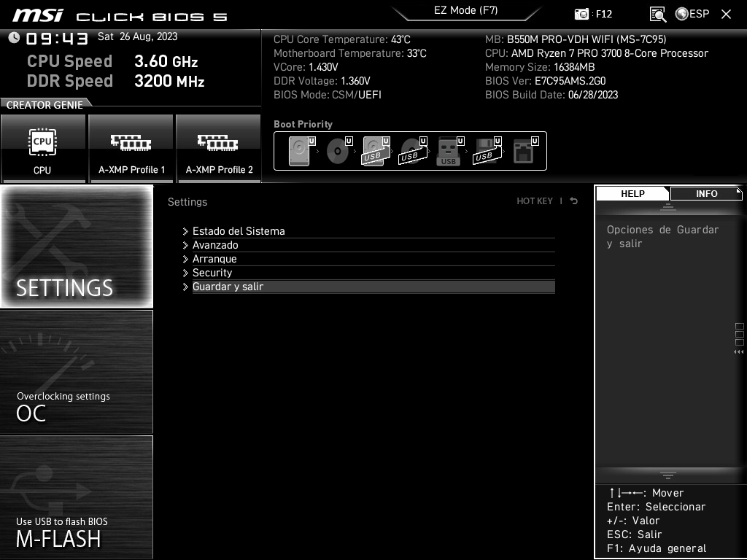Select the USB key boot priority icon

coord(450,151)
